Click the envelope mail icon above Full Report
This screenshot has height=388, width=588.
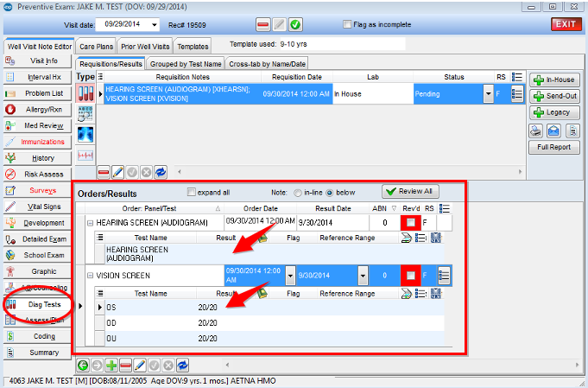[x=553, y=130]
